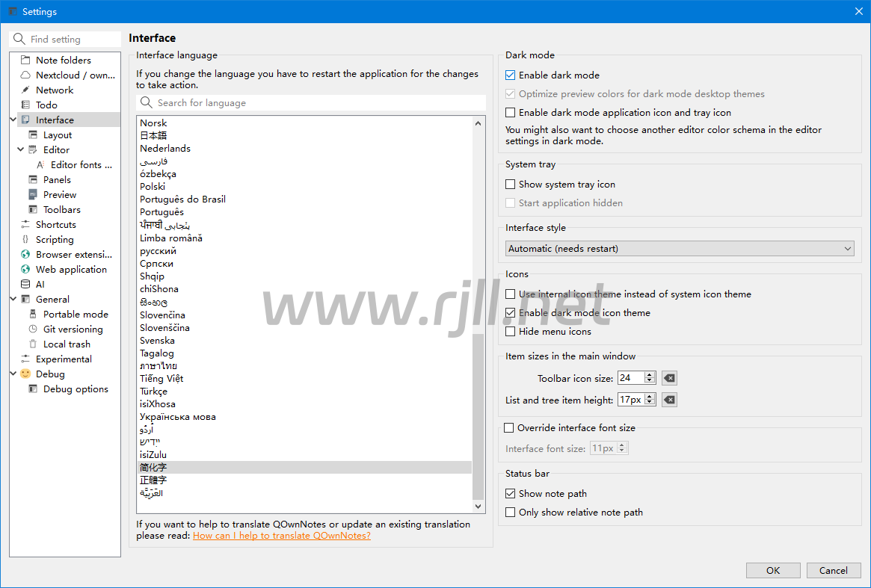Reset List and tree item height value

[x=670, y=400]
